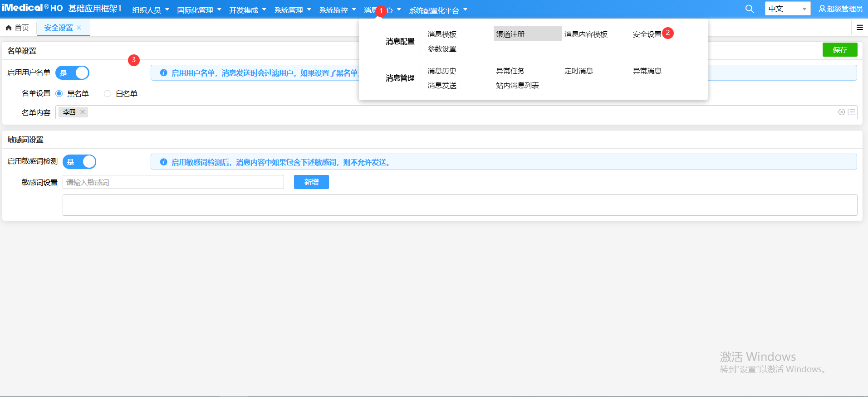The height and width of the screenshot is (397, 868).
Task: Click the search magnifier icon
Action: [x=750, y=9]
